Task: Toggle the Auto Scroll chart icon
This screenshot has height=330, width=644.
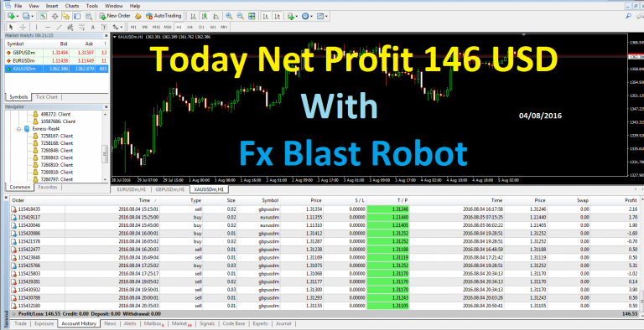Action: pos(266,16)
